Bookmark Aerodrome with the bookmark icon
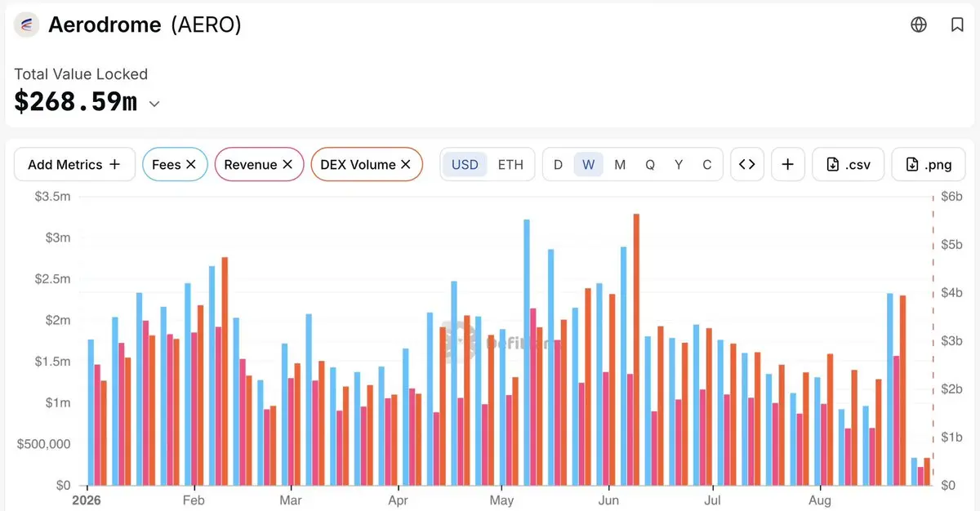The height and width of the screenshot is (511, 980). coord(957,24)
